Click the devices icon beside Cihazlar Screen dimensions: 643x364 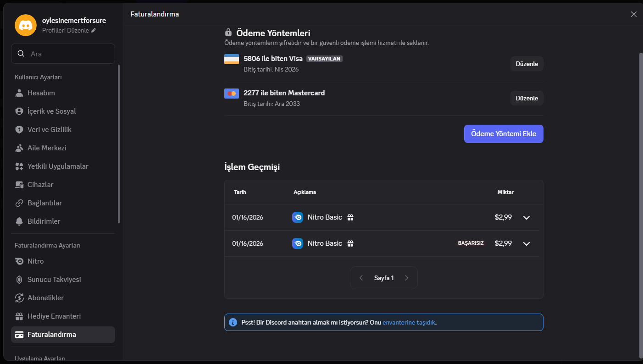(19, 185)
